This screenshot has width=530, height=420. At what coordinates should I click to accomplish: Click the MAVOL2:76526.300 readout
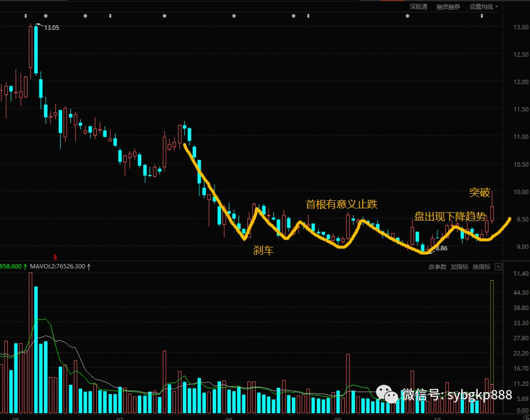(57, 267)
